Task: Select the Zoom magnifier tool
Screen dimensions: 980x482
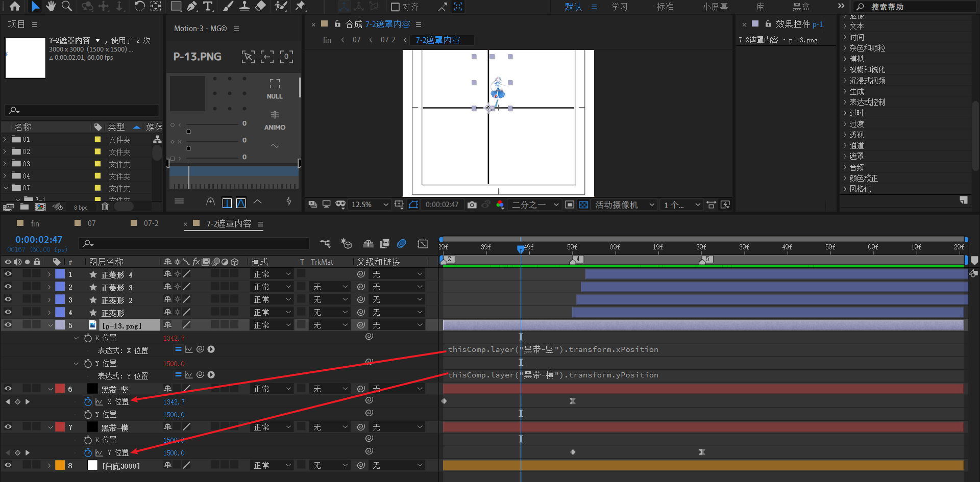Action: (67, 6)
